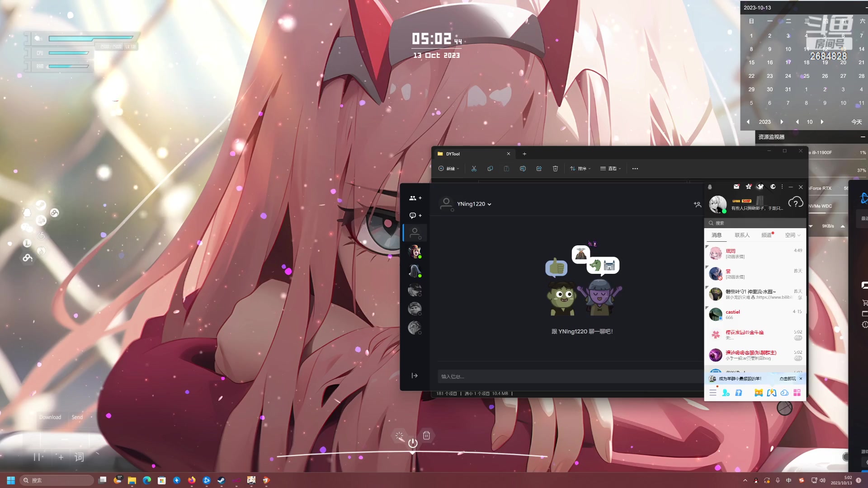
Task: Add a new tab in File Explorer
Action: pyautogui.click(x=524, y=154)
